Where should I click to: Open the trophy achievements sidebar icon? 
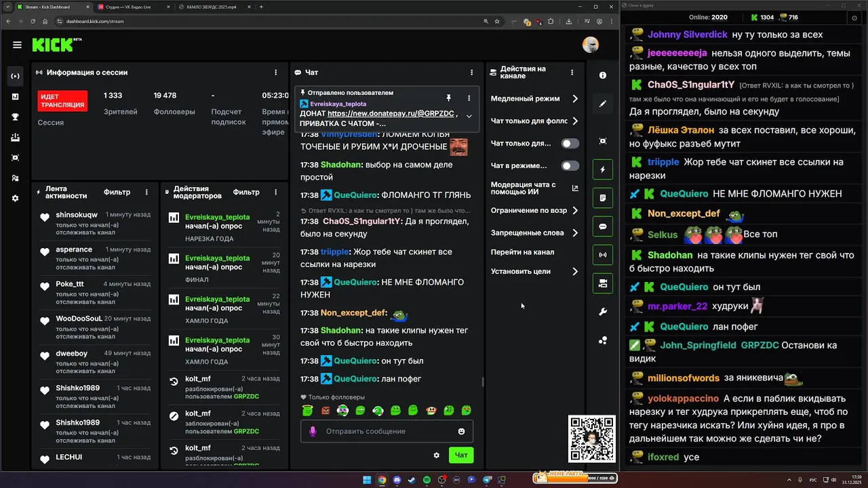[x=16, y=117]
